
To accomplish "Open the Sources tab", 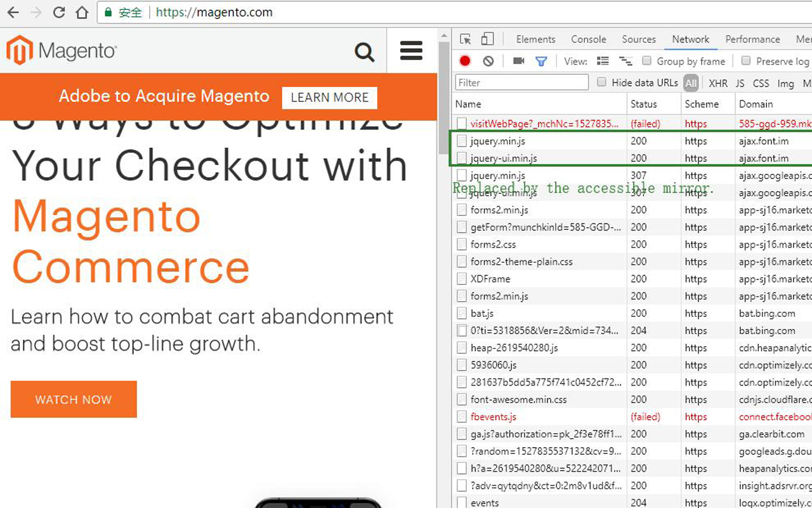I will pos(639,39).
